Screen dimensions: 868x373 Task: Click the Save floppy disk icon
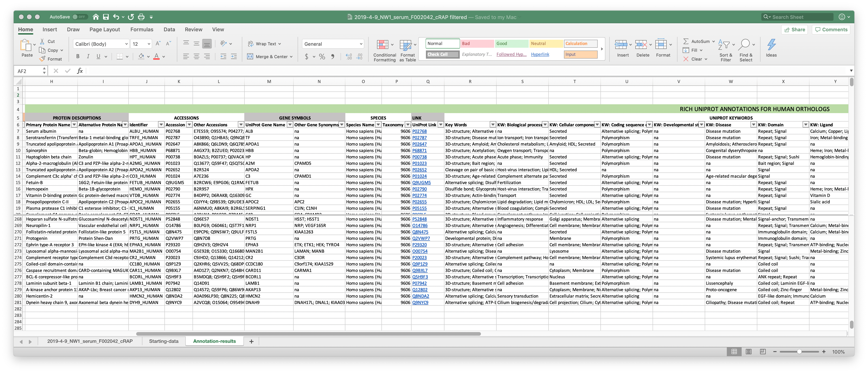106,17
